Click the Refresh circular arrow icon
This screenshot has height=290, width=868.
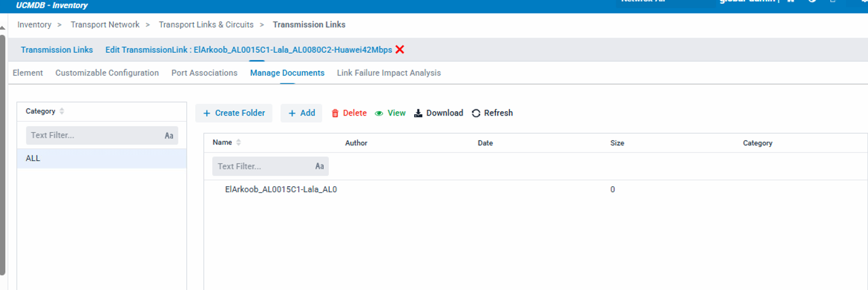coord(476,114)
